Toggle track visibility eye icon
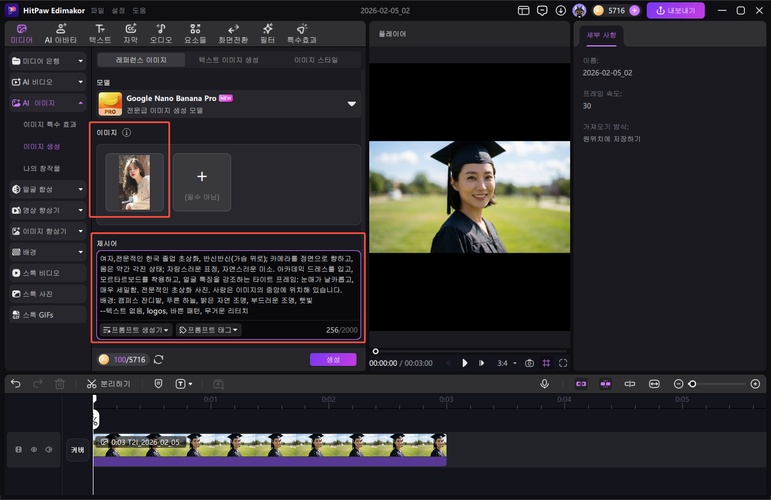Image resolution: width=771 pixels, height=500 pixels. pyautogui.click(x=33, y=450)
